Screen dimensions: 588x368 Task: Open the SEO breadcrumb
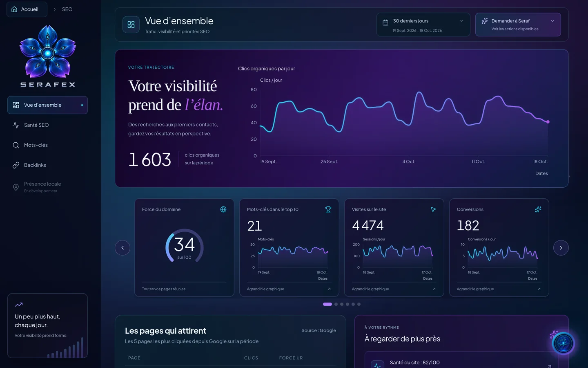67,9
